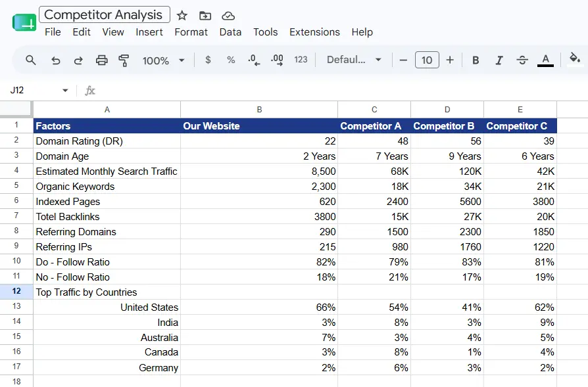Increase font size with plus button
588x387 pixels.
[x=450, y=60]
